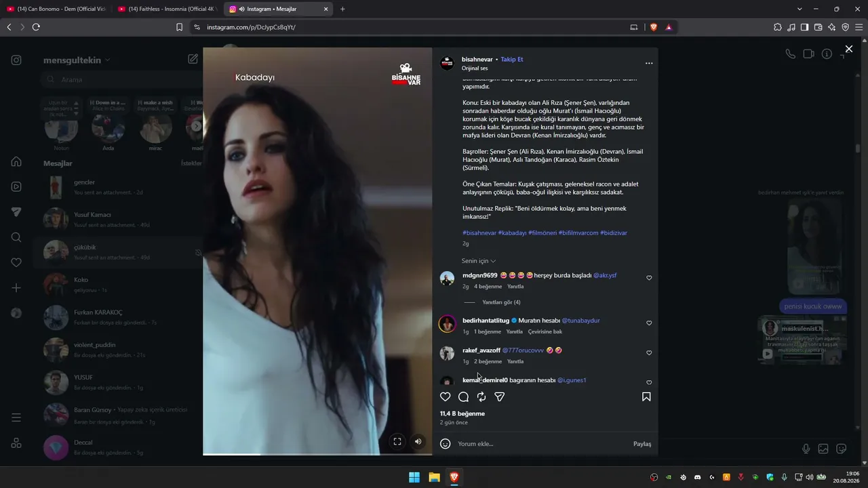Open the Baran Gürsoy conversation
The image size is (868, 488).
[x=119, y=415]
